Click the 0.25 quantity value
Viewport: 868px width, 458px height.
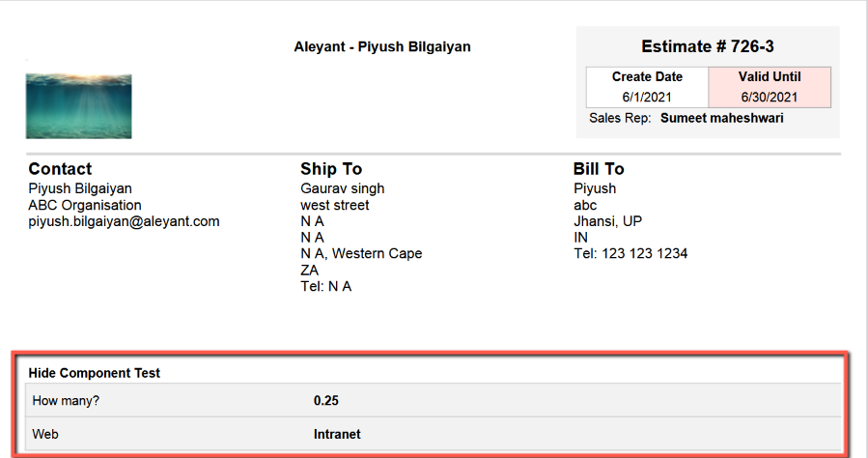[x=326, y=400]
